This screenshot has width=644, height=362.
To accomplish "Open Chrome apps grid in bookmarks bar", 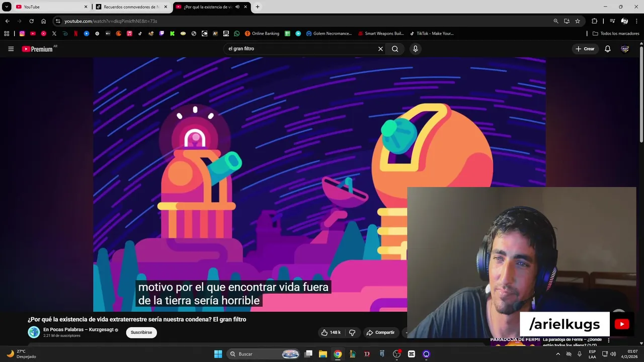I will pyautogui.click(x=7, y=34).
